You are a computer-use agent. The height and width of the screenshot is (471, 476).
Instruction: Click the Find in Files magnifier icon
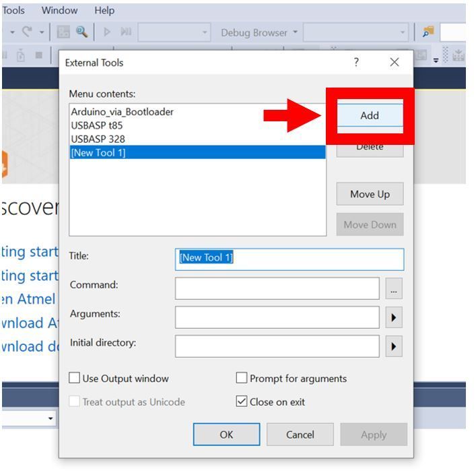click(81, 32)
